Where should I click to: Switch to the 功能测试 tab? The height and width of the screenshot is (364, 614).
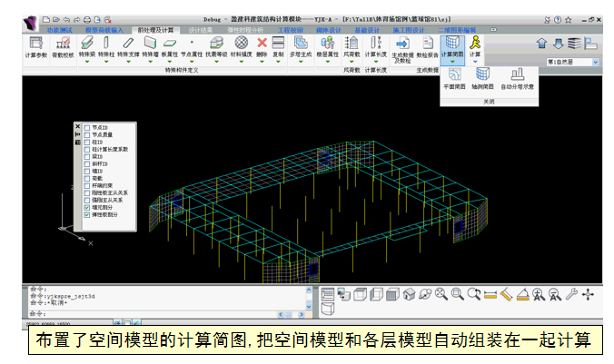[x=60, y=30]
